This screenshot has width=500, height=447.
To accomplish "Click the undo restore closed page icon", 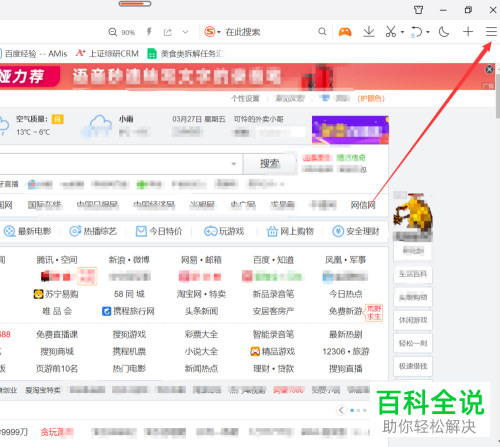I will (416, 32).
